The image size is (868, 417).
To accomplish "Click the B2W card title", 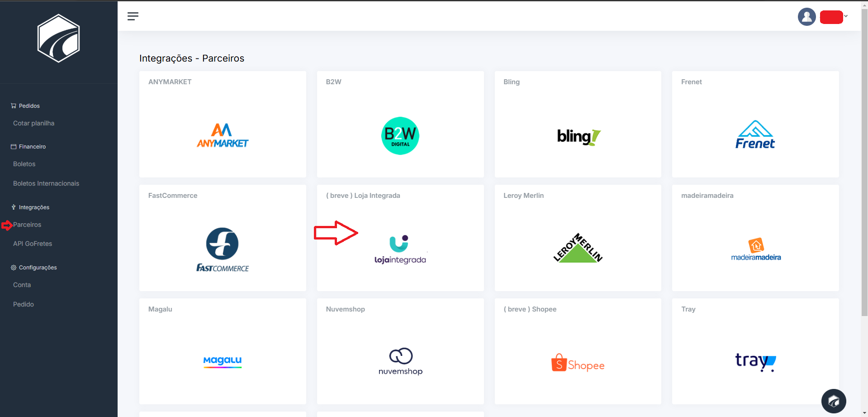I will (334, 82).
